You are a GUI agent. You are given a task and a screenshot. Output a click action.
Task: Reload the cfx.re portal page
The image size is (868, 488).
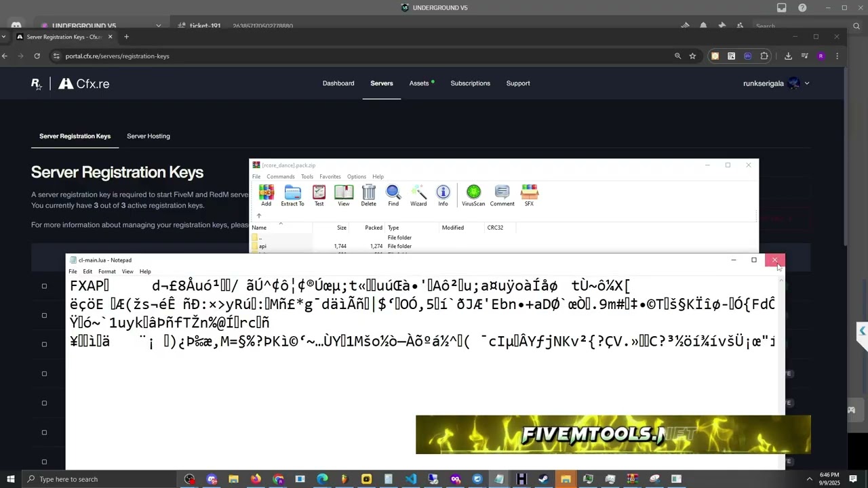point(37,56)
